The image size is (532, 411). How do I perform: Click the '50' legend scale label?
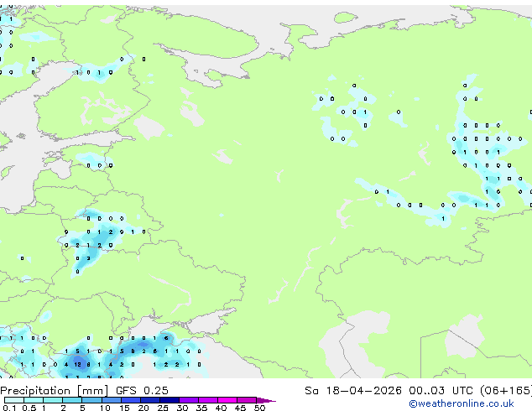260,408
